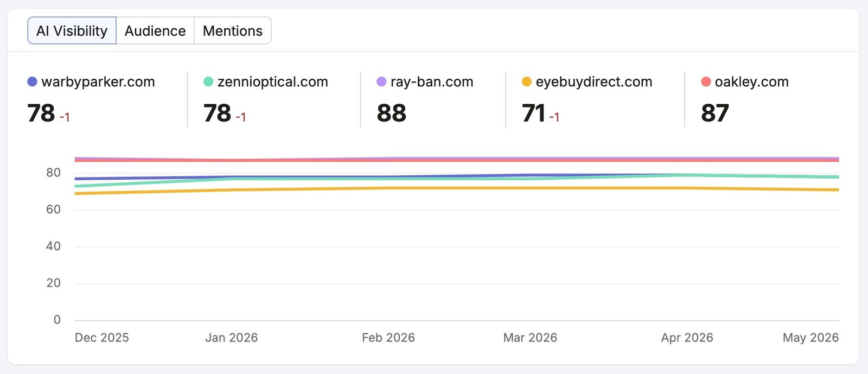Click the zennioptical.com green legend dot

point(208,82)
